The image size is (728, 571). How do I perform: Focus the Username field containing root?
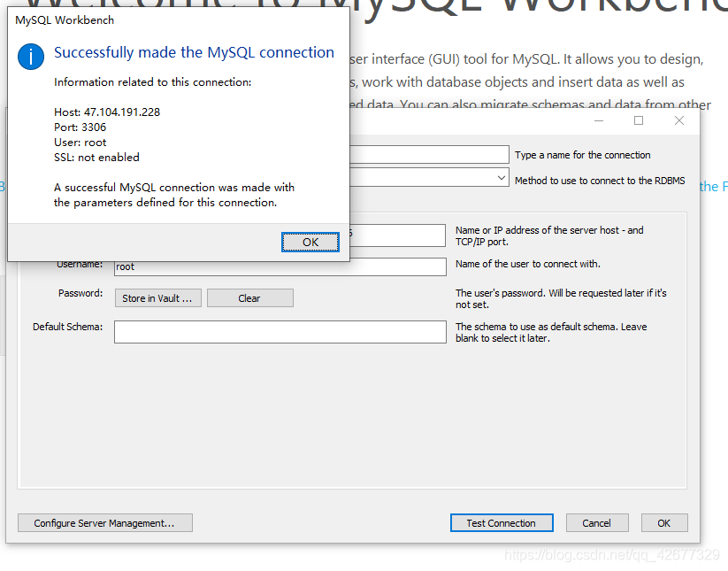(280, 267)
